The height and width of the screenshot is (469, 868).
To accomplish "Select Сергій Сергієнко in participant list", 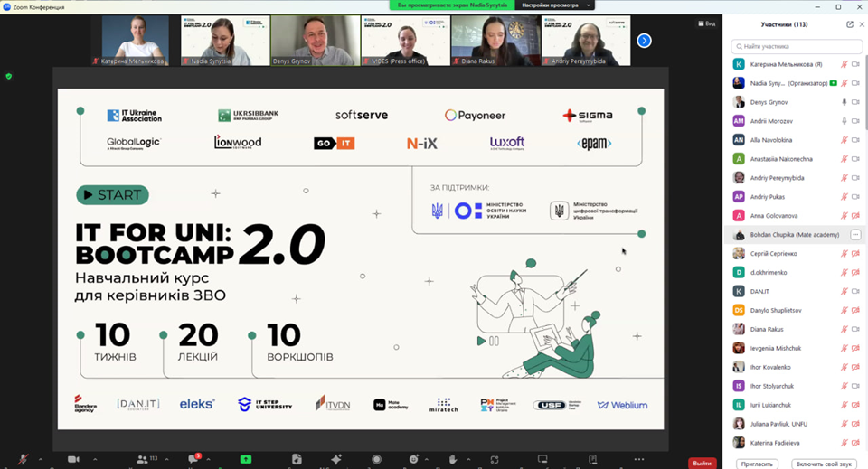I will (x=795, y=253).
